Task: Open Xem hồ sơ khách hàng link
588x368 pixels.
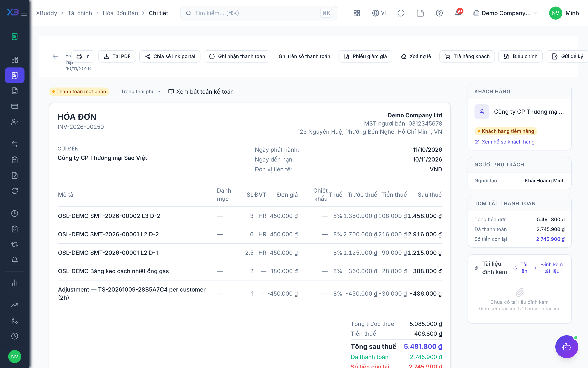Action: [x=504, y=142]
